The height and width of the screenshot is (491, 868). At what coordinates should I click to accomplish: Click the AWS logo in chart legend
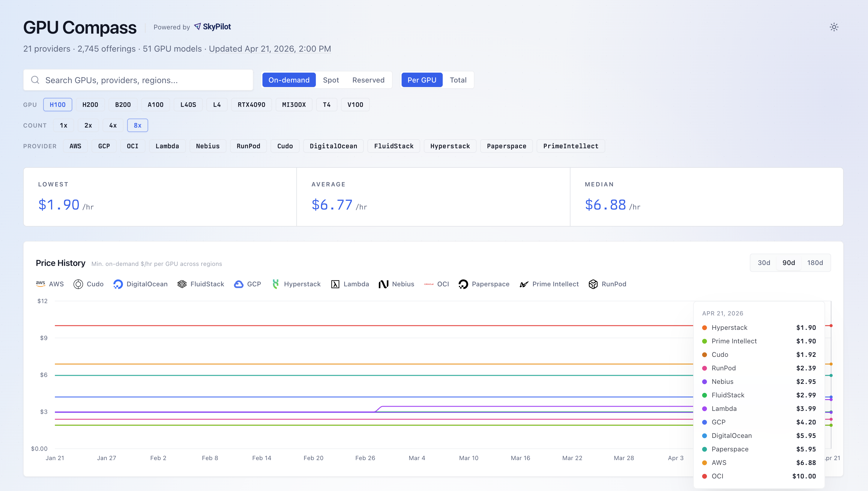pyautogui.click(x=40, y=284)
